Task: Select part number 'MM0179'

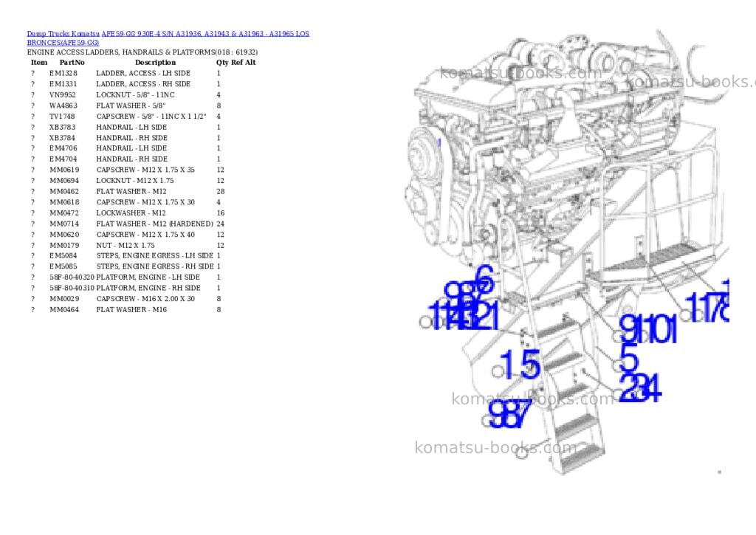Action: point(64,245)
